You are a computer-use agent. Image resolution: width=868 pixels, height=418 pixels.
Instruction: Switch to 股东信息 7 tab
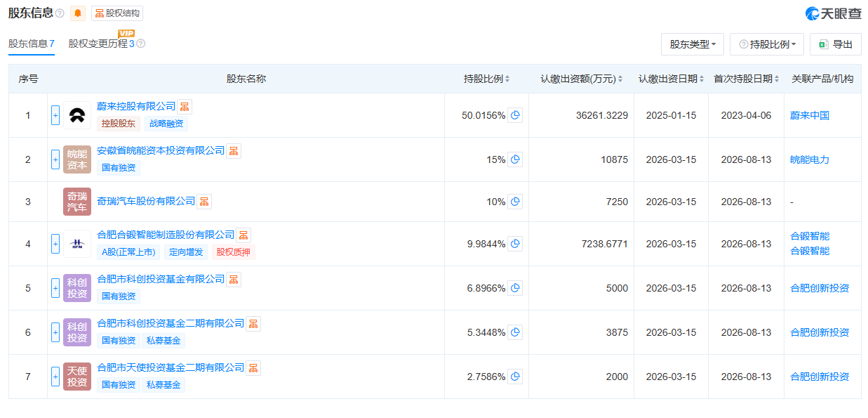tap(32, 44)
